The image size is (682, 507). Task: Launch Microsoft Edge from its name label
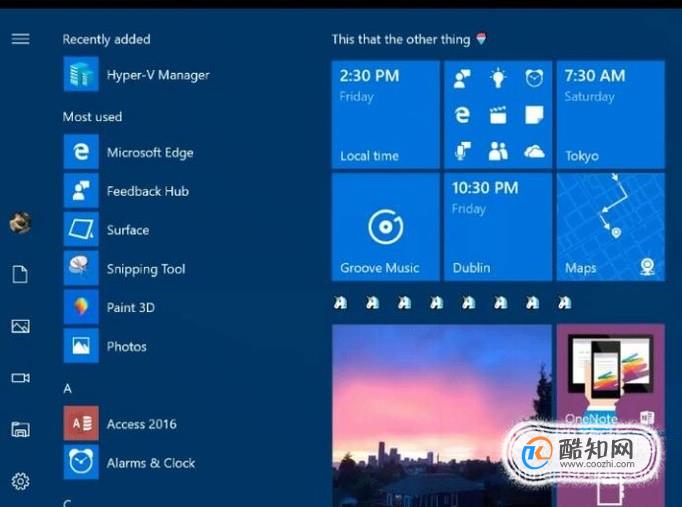pos(150,153)
